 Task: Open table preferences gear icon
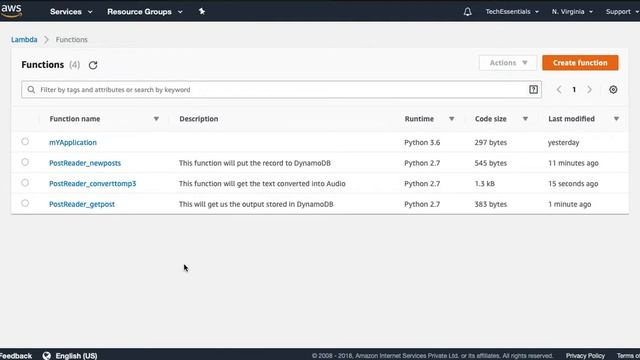pos(613,89)
